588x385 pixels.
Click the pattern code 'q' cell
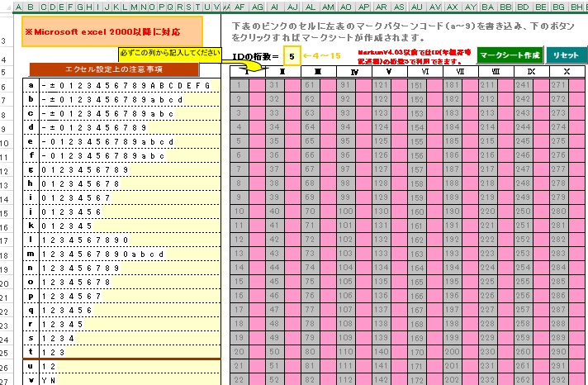point(31,310)
